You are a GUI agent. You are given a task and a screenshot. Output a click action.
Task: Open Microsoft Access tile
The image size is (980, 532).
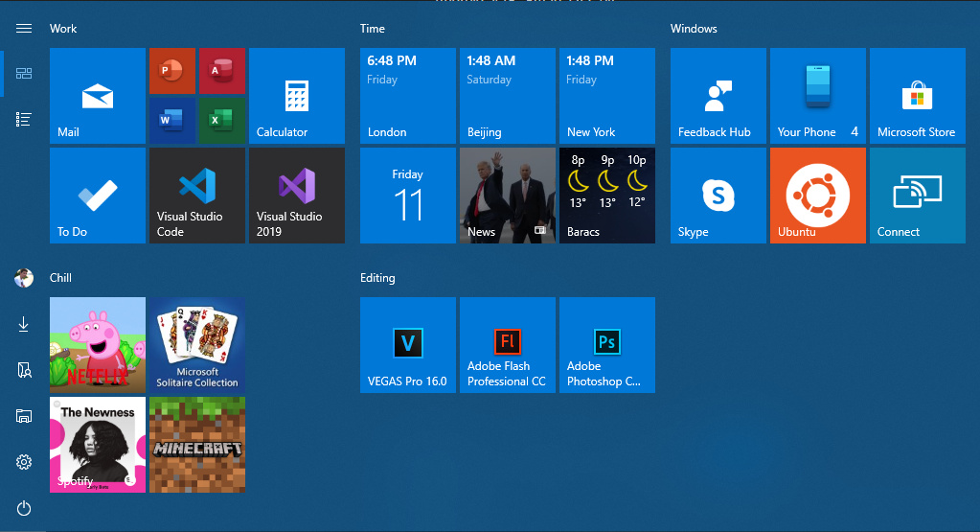[222, 71]
